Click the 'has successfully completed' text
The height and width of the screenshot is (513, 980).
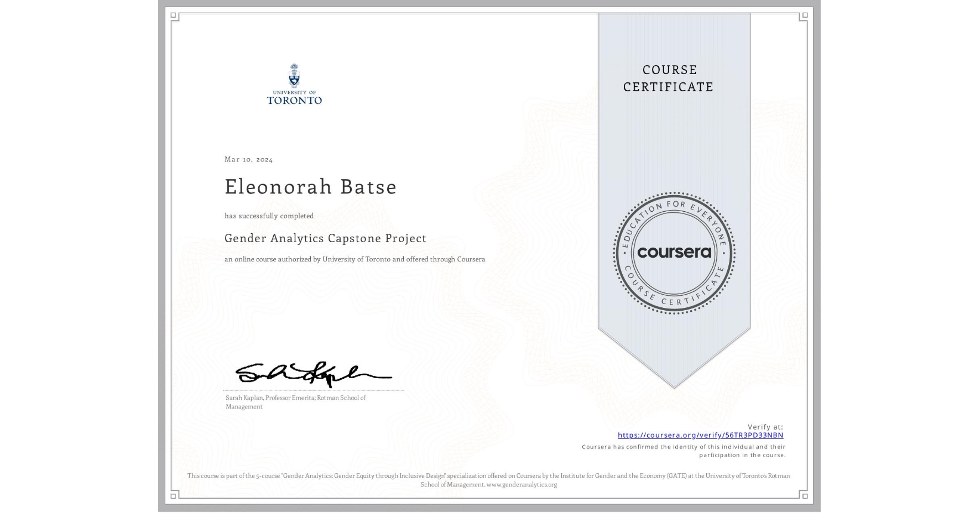click(269, 216)
